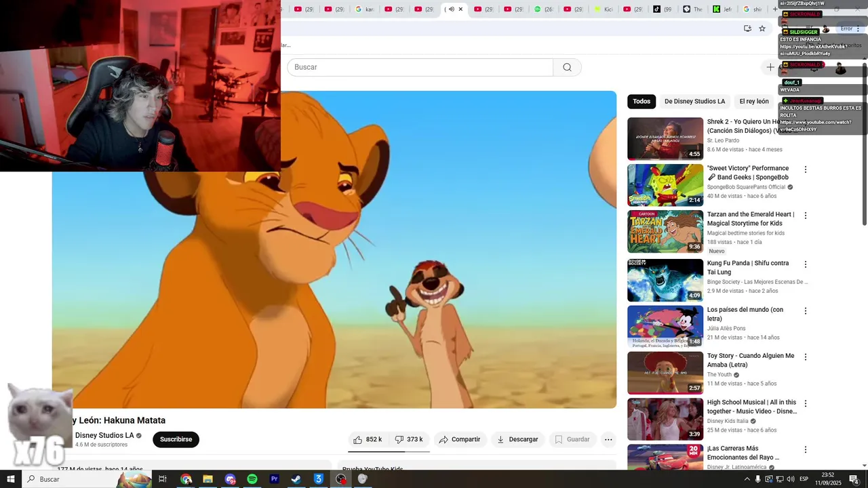Open Chrome from the taskbar
868x488 pixels.
click(186, 479)
